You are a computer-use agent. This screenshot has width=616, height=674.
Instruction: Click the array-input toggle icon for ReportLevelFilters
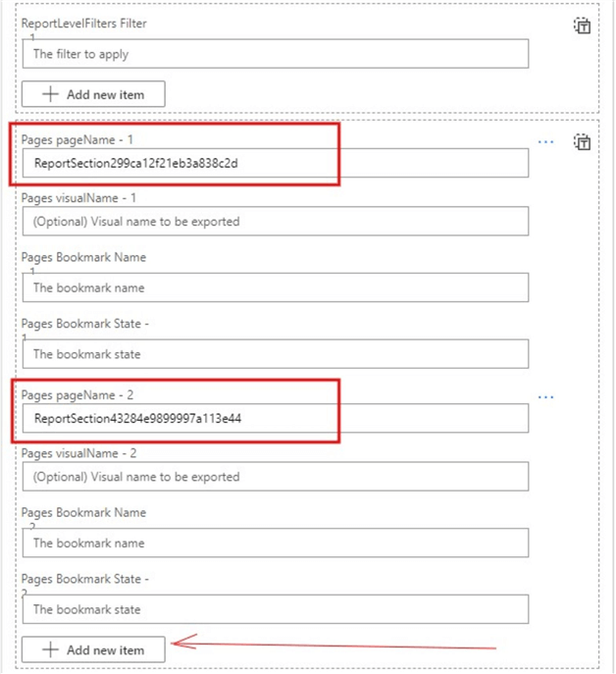(583, 26)
